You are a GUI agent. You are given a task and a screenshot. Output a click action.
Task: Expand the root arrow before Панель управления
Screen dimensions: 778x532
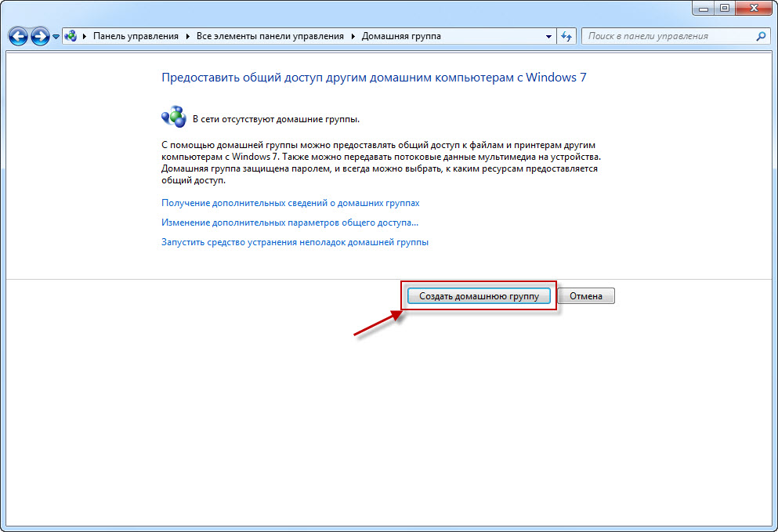(x=85, y=37)
